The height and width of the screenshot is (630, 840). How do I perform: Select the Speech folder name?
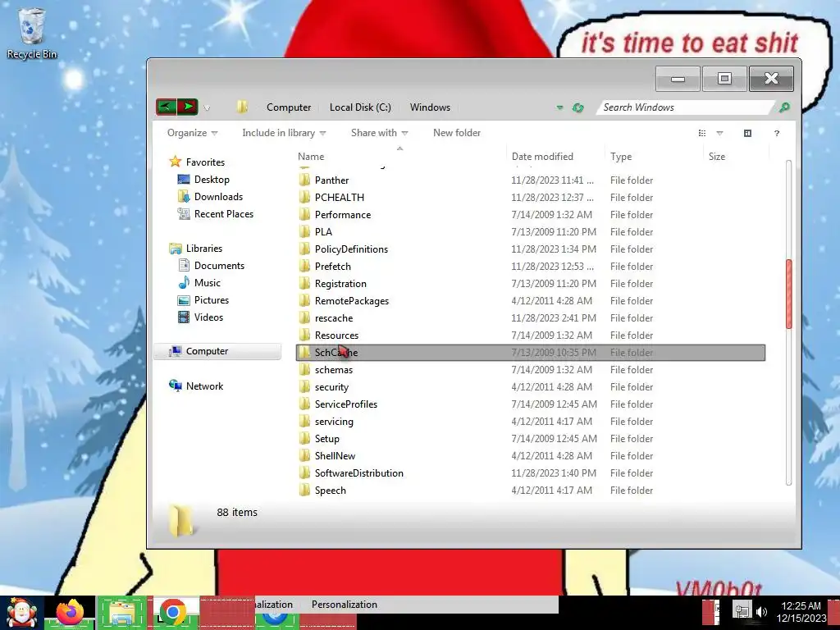[x=330, y=491]
